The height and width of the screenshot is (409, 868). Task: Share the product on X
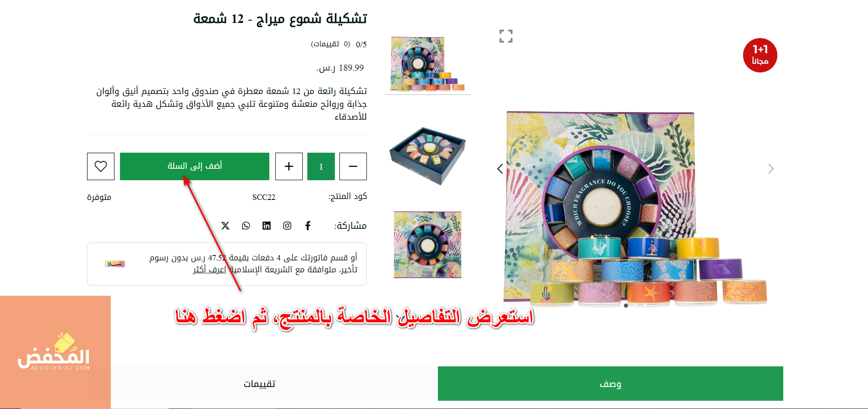[225, 226]
